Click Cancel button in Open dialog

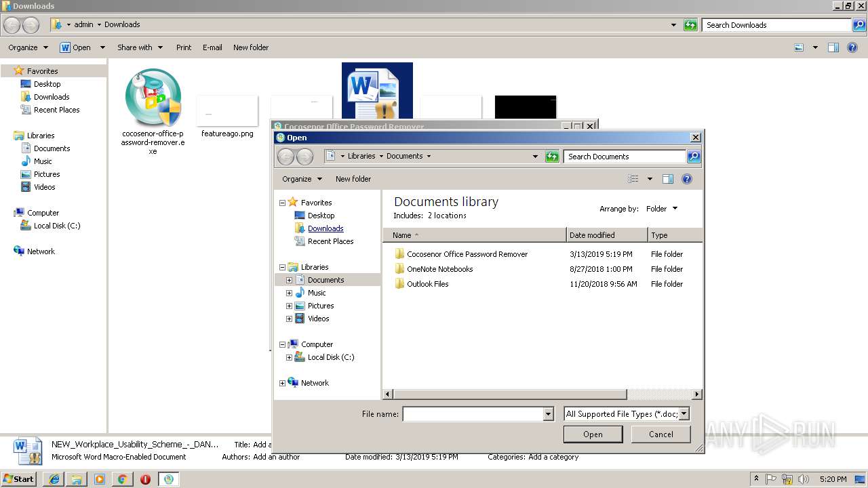pyautogui.click(x=661, y=434)
